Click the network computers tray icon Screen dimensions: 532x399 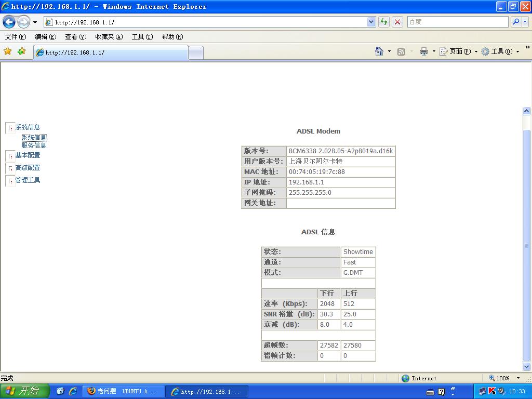tap(482, 391)
